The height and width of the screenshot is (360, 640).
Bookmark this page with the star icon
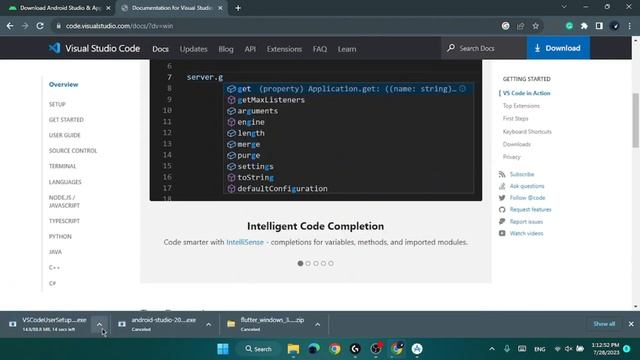click(x=536, y=26)
